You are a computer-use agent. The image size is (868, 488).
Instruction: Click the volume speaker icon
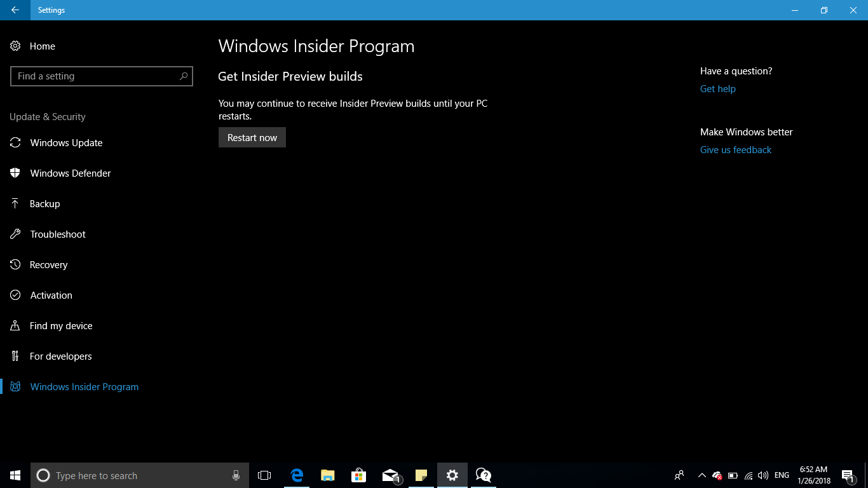(763, 475)
